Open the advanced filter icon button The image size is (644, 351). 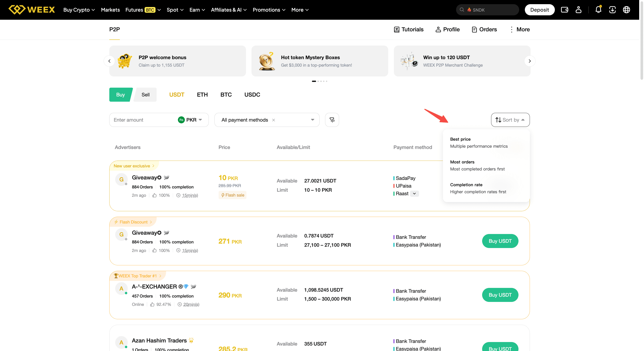332,120
